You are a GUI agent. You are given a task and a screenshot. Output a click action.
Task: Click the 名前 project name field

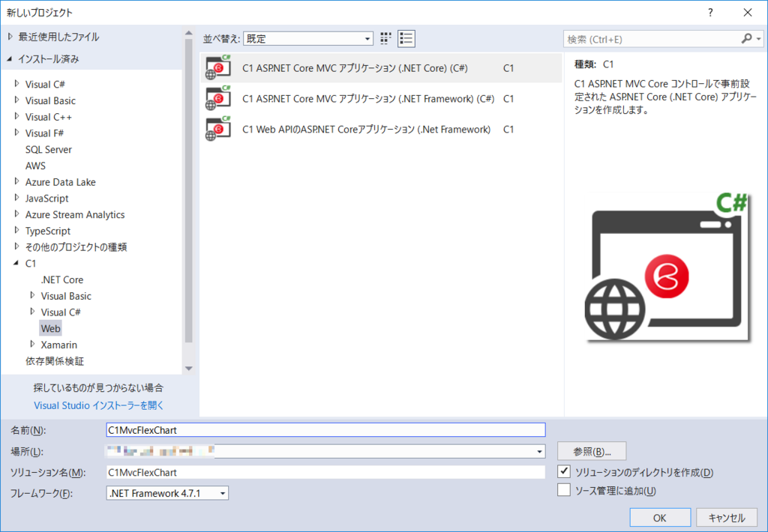(x=325, y=429)
